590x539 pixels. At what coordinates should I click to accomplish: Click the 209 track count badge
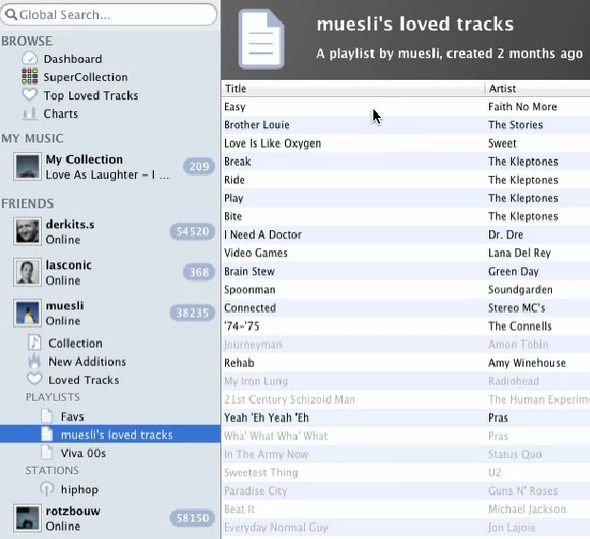point(199,166)
